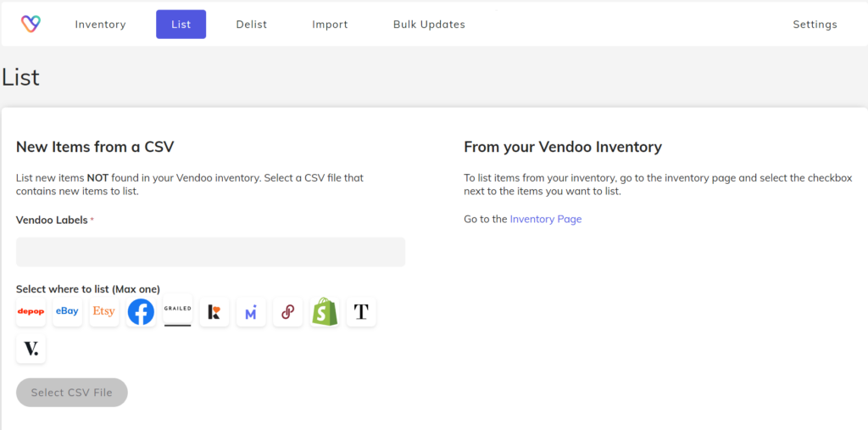This screenshot has height=430, width=868.
Task: Select the Poshmark marketplace icon
Action: click(288, 312)
